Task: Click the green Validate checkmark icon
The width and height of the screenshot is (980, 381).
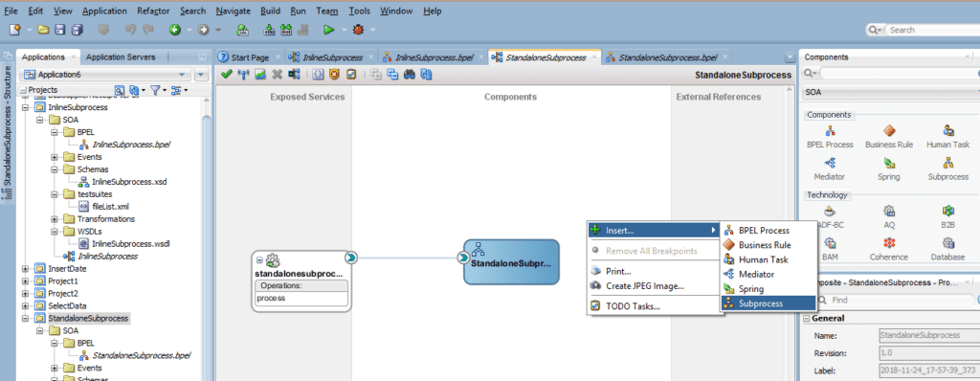Action: coord(228,75)
